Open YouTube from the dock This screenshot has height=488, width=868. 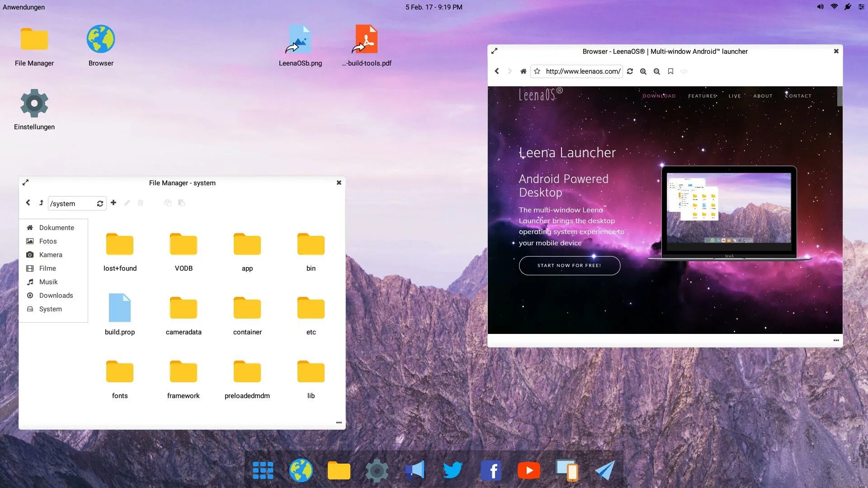point(528,470)
